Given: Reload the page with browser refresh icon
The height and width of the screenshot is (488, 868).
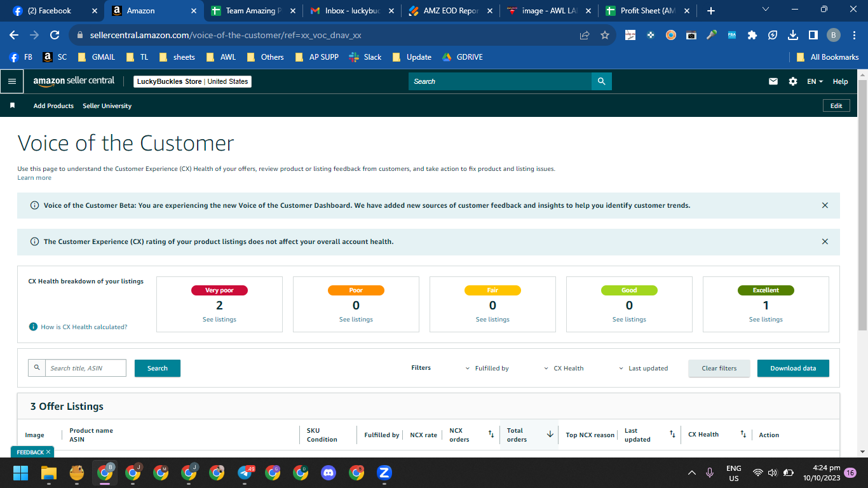Looking at the screenshot, I should point(55,35).
